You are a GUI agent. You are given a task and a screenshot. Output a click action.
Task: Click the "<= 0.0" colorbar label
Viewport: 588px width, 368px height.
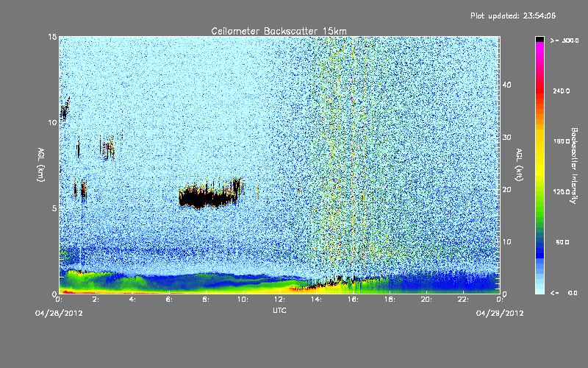point(564,292)
